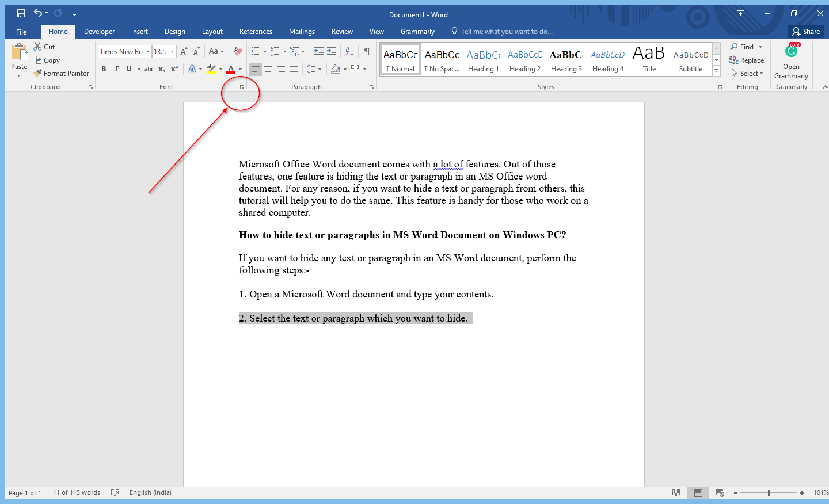
Task: Shrink font size with smaller A icon
Action: point(196,52)
